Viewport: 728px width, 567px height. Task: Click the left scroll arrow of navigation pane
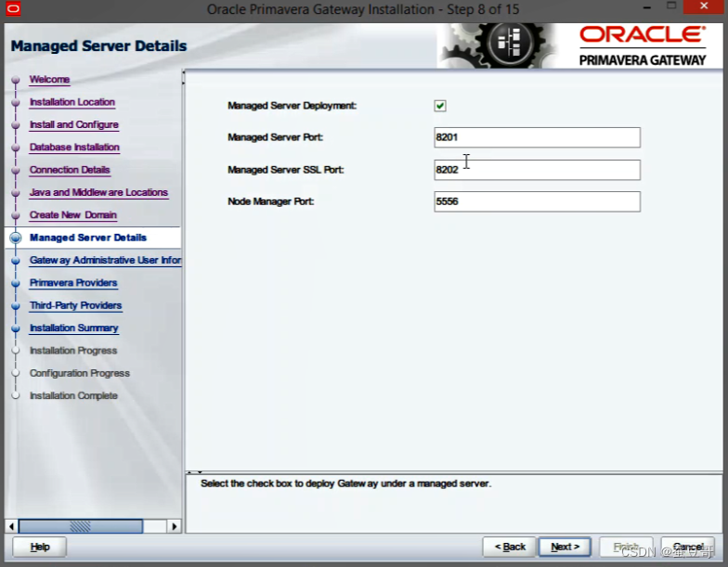(x=11, y=527)
